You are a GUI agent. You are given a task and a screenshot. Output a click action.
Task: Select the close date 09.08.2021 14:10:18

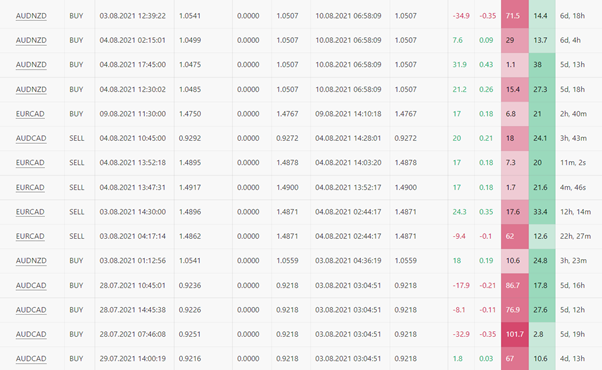[x=348, y=114]
